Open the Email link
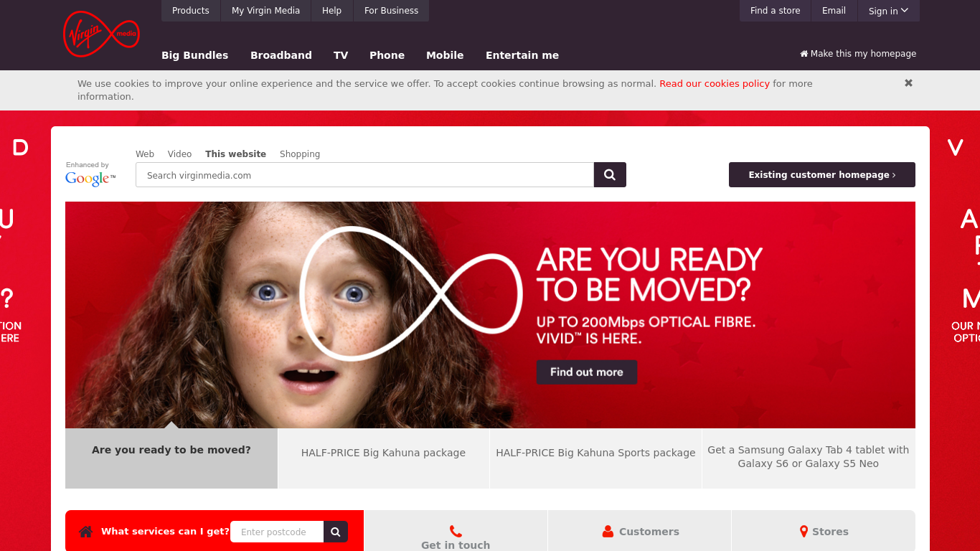This screenshot has height=551, width=980. pos(834,11)
